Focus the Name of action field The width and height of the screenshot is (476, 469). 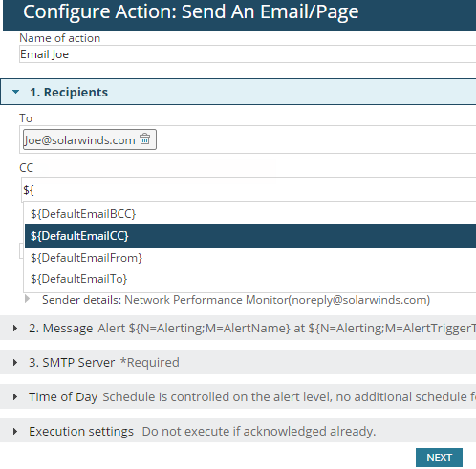tap(248, 54)
